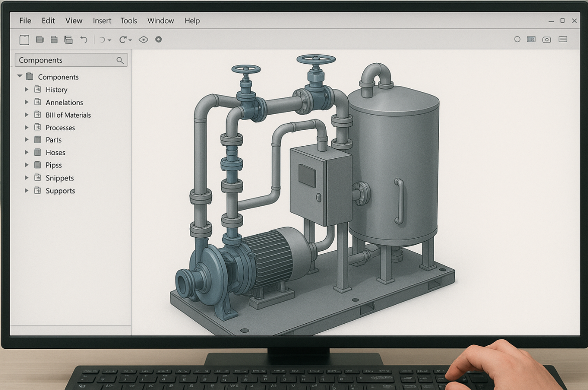The height and width of the screenshot is (390, 588).
Task: Collapse the root Components tree node
Action: (20, 76)
